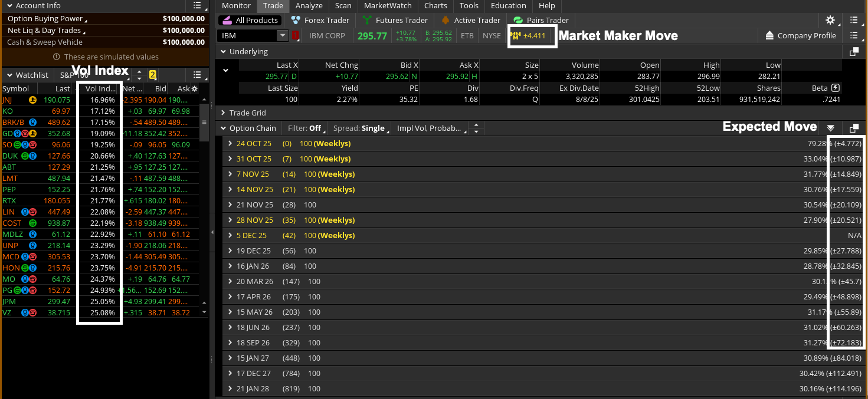Click red alert icon beside IBM symbol

click(x=296, y=36)
